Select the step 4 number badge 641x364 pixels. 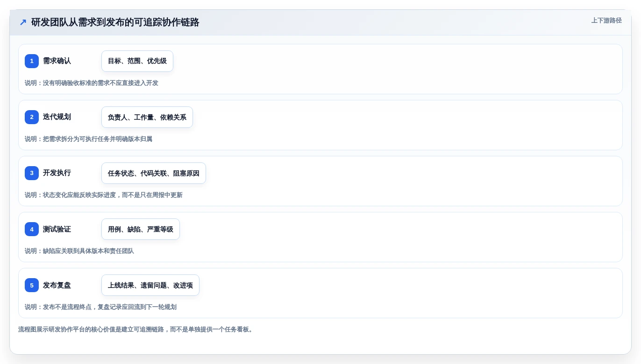(x=32, y=229)
